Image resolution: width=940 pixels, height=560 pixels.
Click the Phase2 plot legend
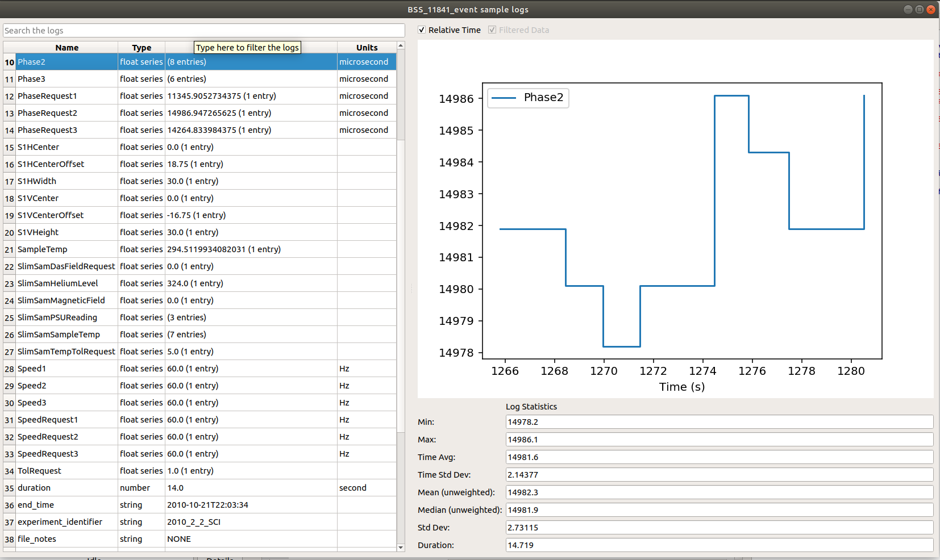528,98
